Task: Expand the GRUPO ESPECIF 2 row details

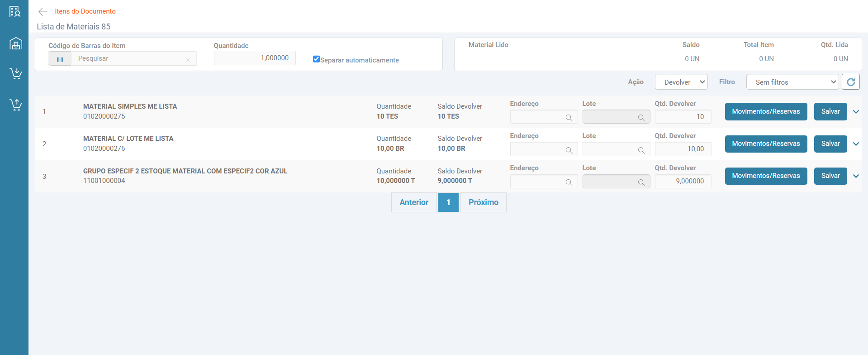Action: tap(856, 176)
